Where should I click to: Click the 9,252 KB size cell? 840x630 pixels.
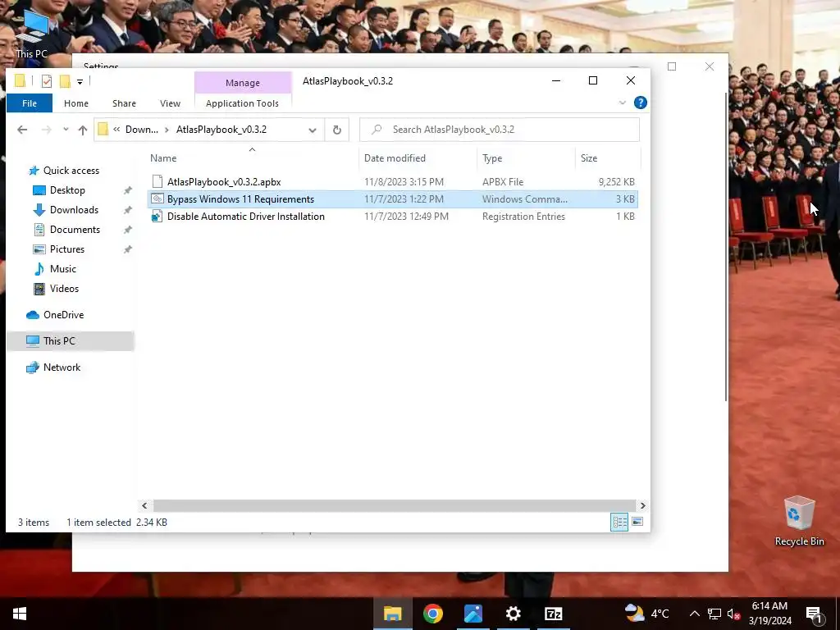tap(617, 182)
